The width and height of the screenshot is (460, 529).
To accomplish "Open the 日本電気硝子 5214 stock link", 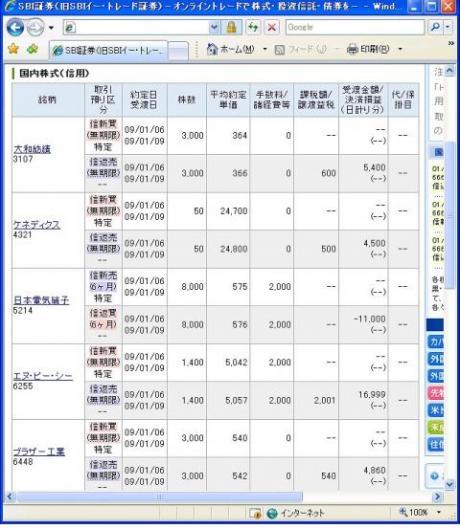I will (x=41, y=300).
